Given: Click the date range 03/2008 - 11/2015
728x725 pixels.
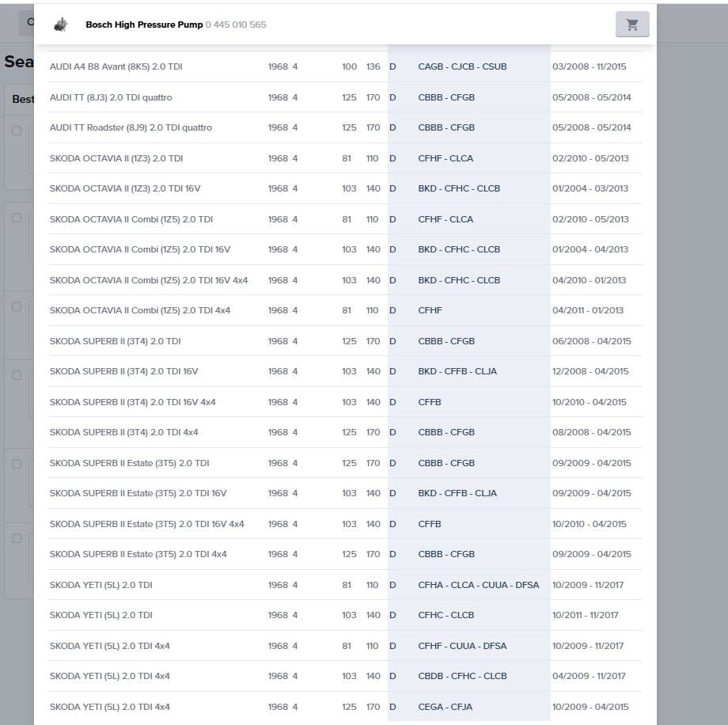Looking at the screenshot, I should pos(589,66).
